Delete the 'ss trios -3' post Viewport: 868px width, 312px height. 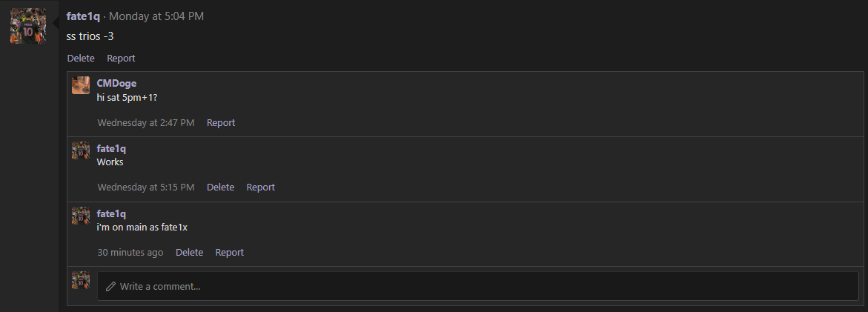(x=81, y=58)
